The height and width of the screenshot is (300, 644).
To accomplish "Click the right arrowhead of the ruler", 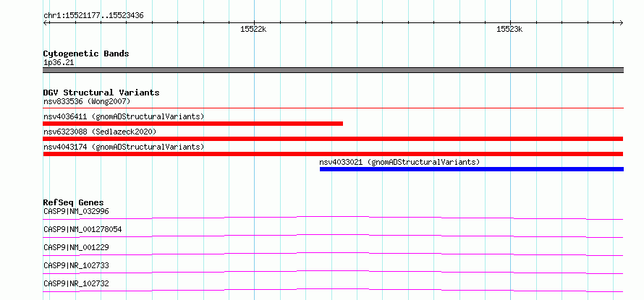I will tap(621, 22).
